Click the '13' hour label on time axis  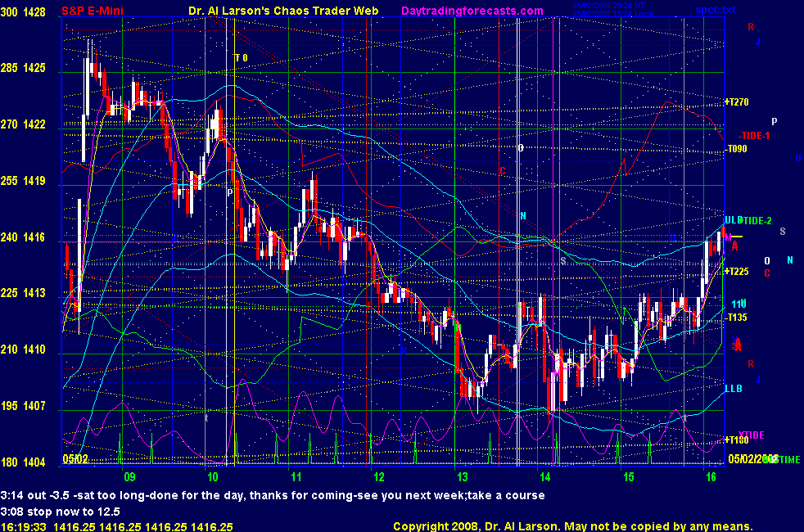[x=462, y=477]
